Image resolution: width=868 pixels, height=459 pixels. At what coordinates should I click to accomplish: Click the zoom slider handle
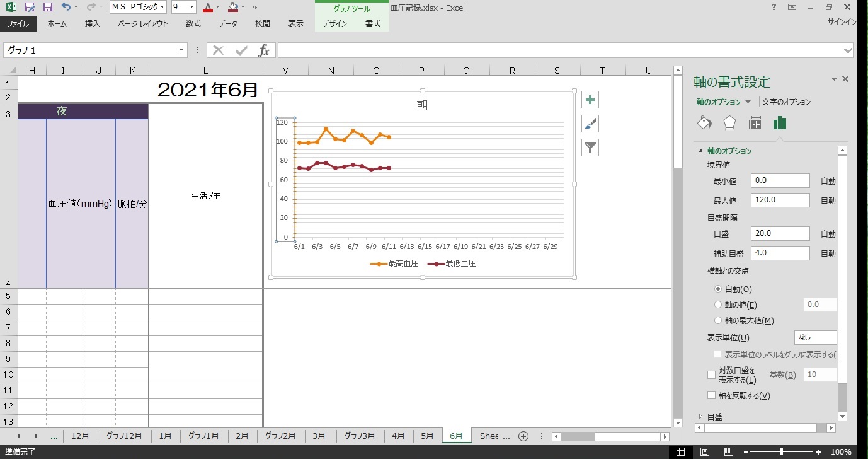[x=782, y=451]
